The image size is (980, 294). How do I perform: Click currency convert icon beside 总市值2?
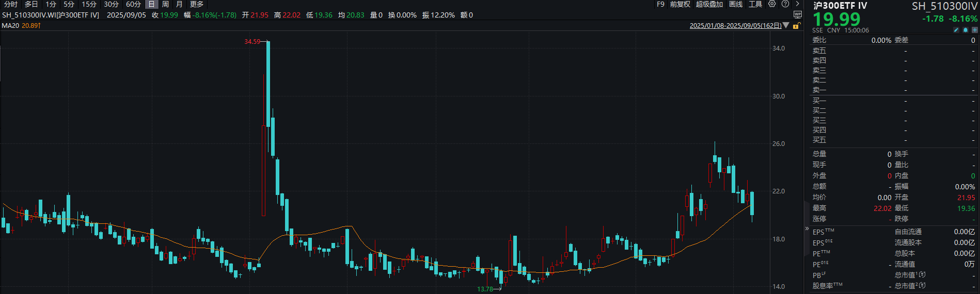click(x=923, y=285)
